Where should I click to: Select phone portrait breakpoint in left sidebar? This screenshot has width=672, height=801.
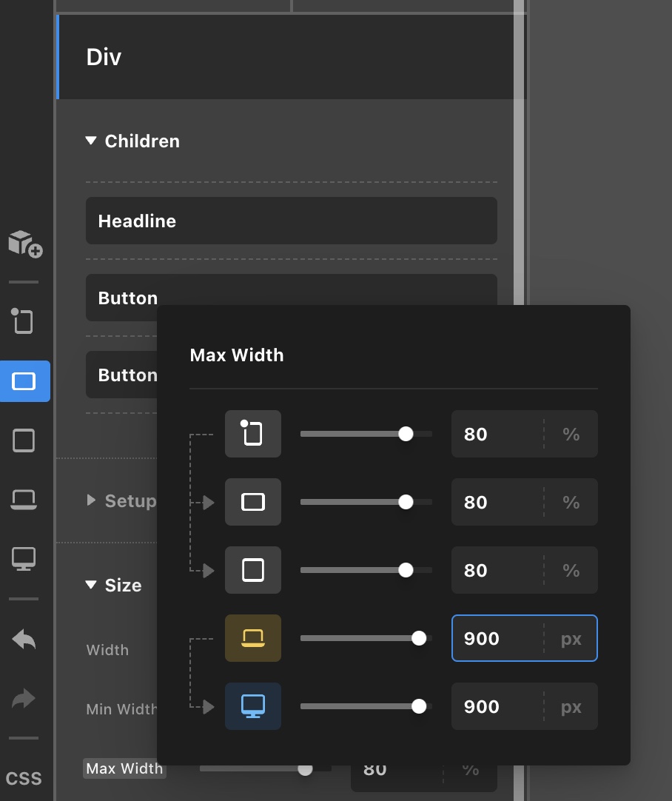click(x=24, y=321)
